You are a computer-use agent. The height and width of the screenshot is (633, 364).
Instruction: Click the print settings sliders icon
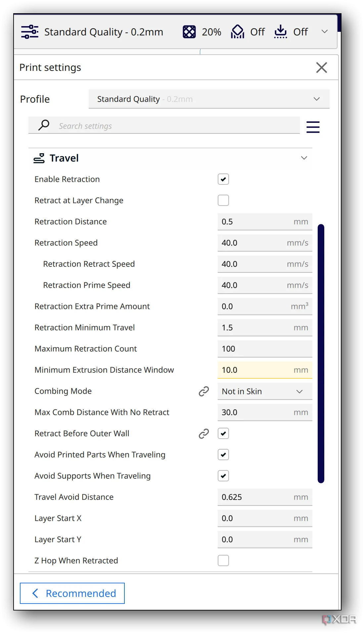[30, 32]
